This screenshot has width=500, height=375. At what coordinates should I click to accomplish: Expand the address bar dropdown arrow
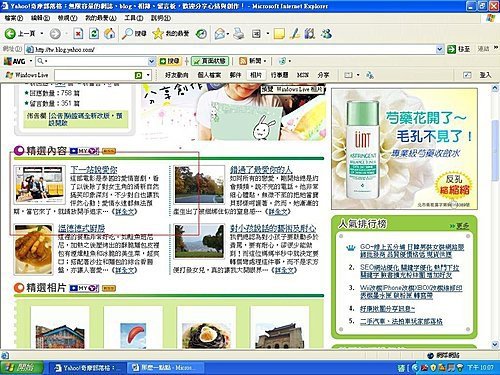(x=439, y=49)
